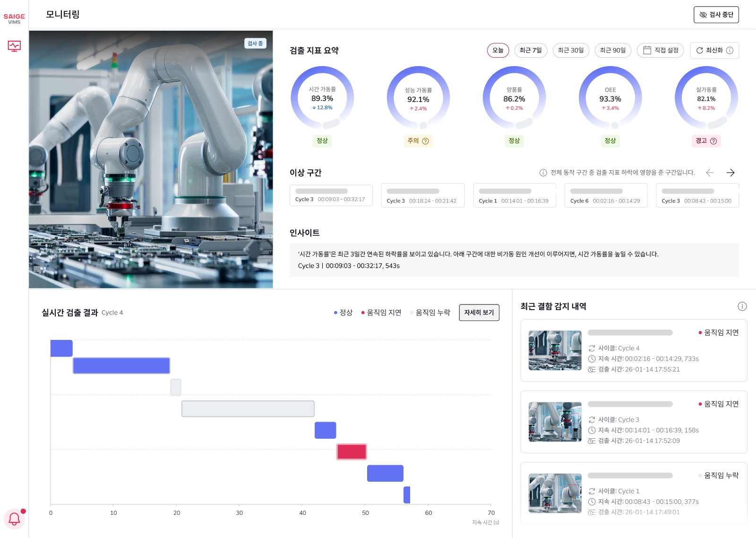The height and width of the screenshot is (538, 756).
Task: Click the 자세히 보기 button
Action: 479,312
